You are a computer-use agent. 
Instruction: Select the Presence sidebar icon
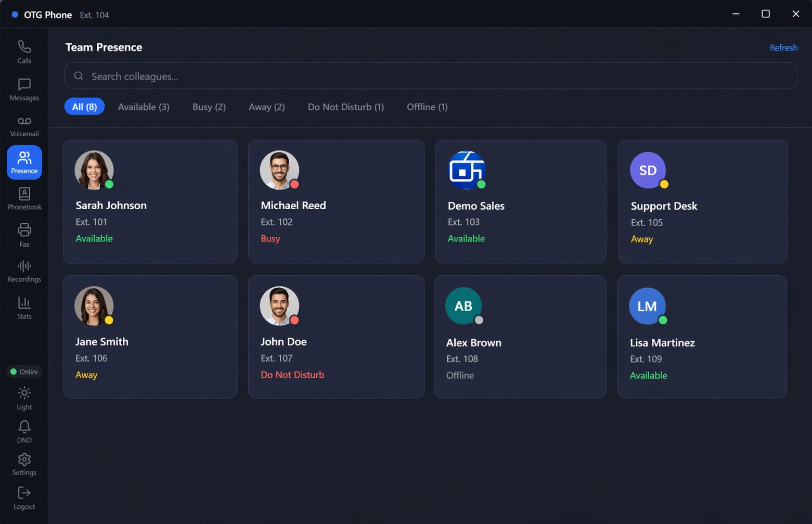[24, 162]
